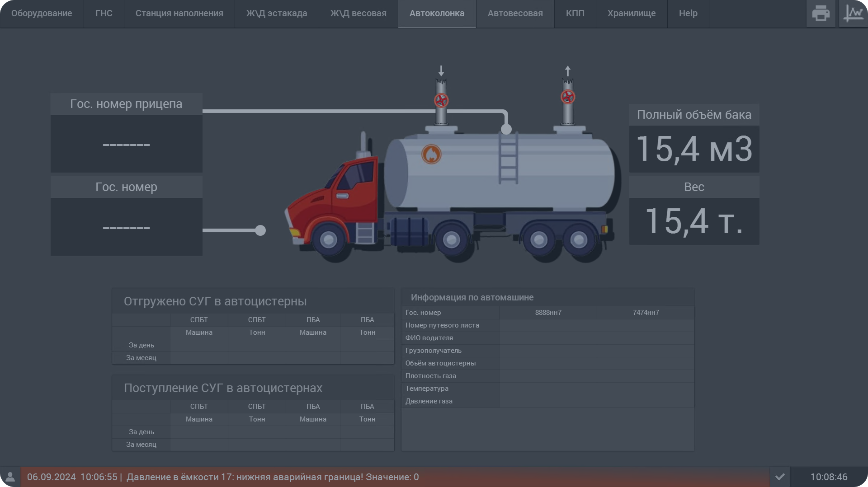
Task: Switch to the Оборудование tab
Action: 42,14
